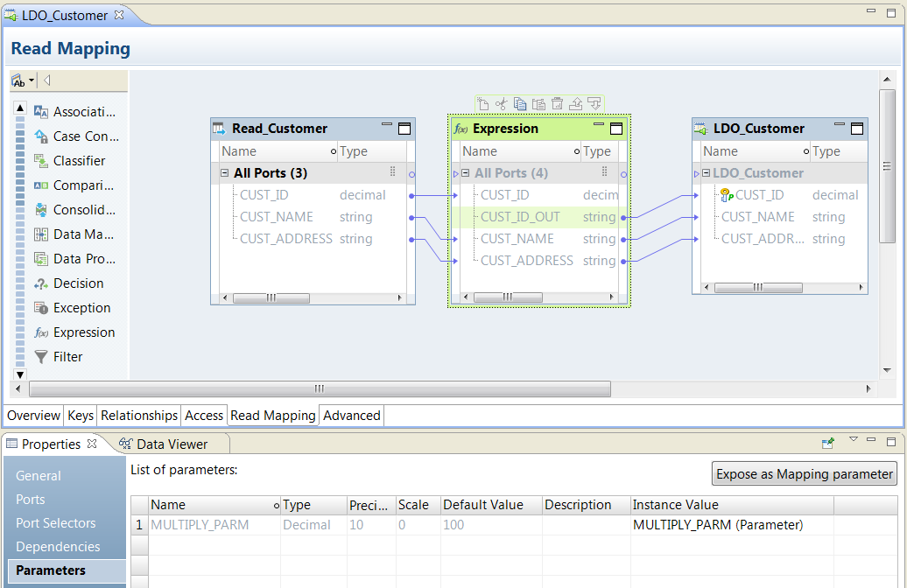Click the New icon above Expression transformation
The height and width of the screenshot is (588, 907).
pos(483,104)
